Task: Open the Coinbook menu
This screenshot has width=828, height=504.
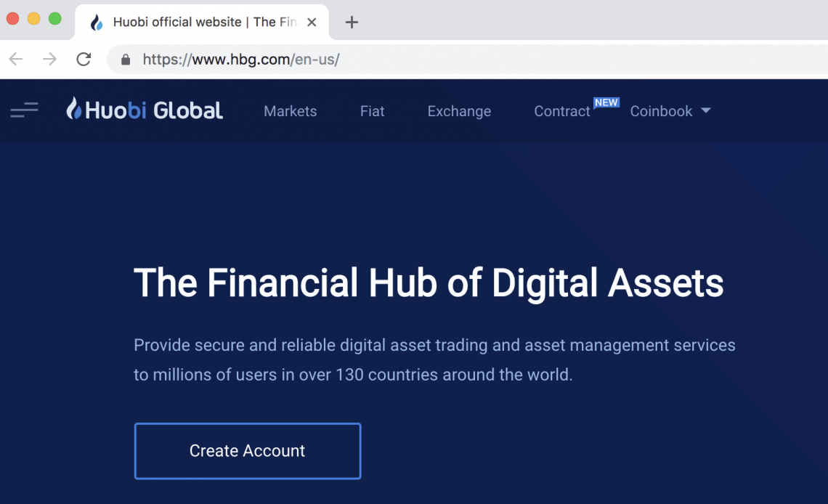Action: 661,111
